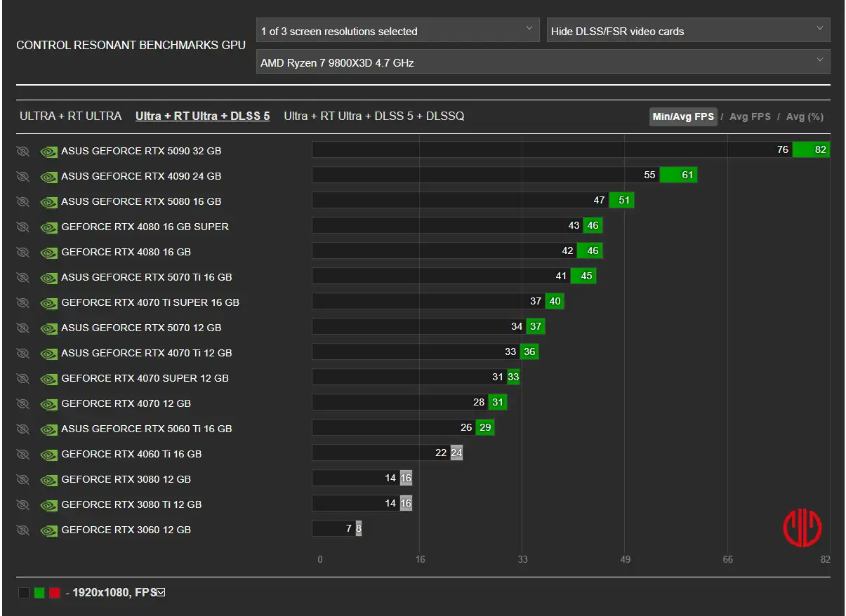Select Ultra + RT Ultra + DLSS 5 tab
Viewport: 846px width, 616px height.
pyautogui.click(x=202, y=116)
